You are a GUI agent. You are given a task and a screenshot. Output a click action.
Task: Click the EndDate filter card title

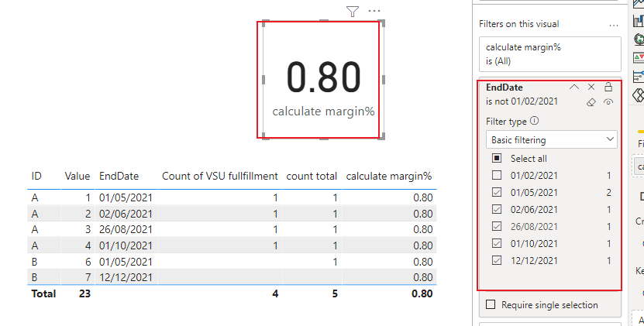(505, 87)
